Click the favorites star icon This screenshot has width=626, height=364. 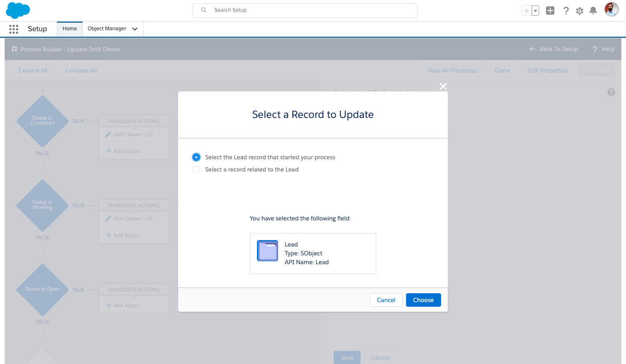pyautogui.click(x=526, y=11)
